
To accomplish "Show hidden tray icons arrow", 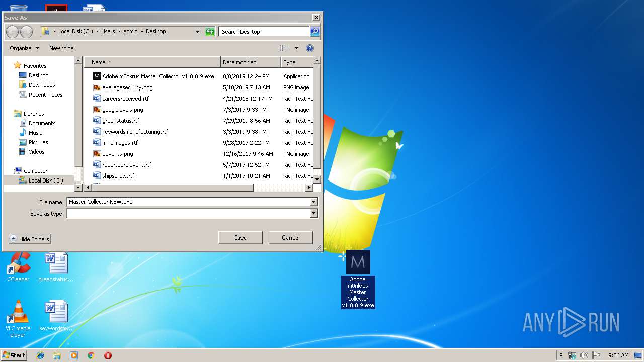I will pos(561,355).
